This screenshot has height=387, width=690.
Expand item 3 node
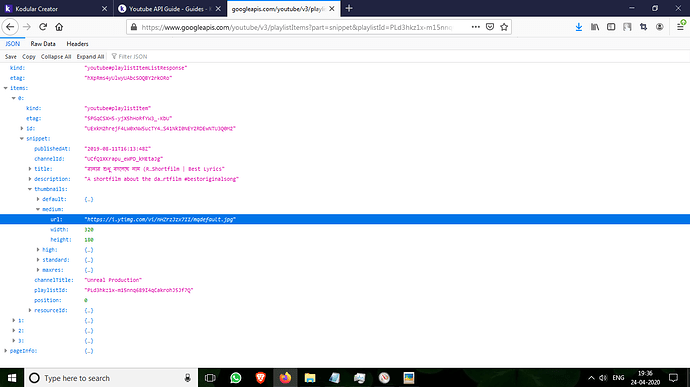click(13, 341)
